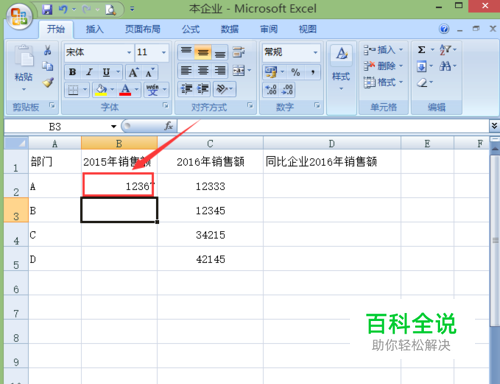The width and height of the screenshot is (500, 384).
Task: Click the Select All corner button
Action: [x=16, y=143]
